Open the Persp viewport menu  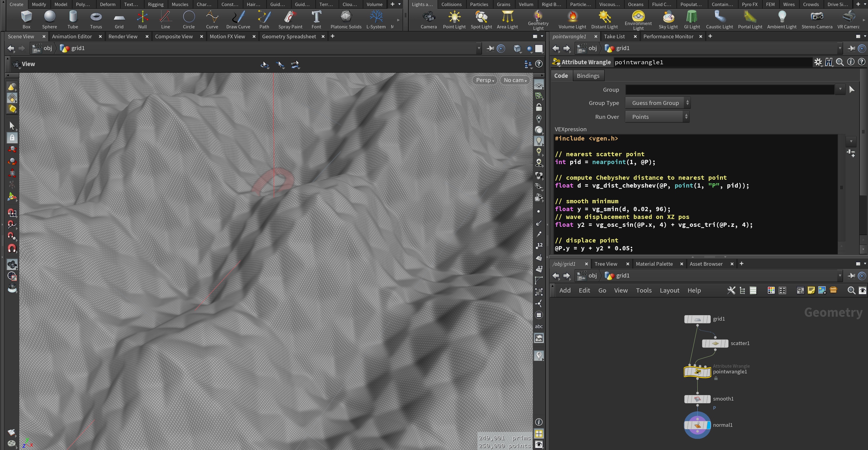485,80
